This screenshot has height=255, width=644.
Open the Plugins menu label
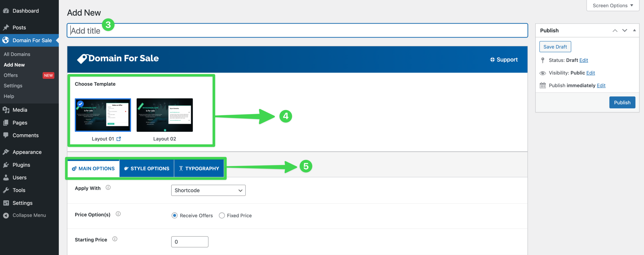pyautogui.click(x=21, y=165)
